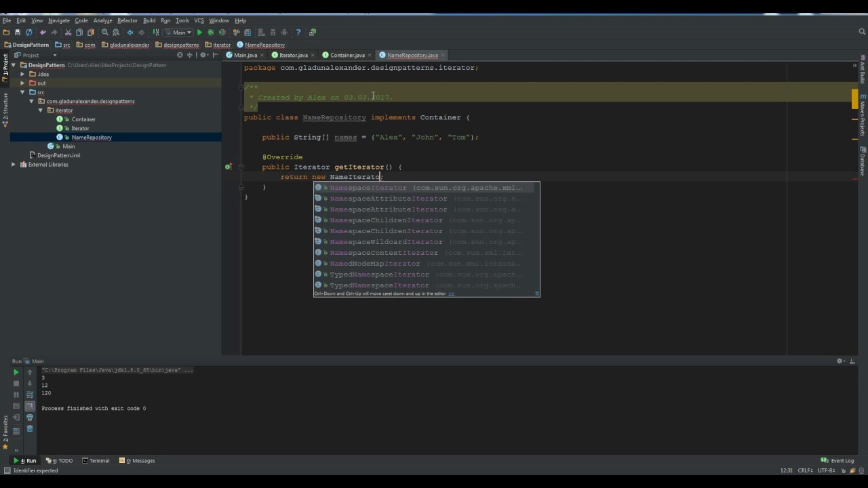Select NamespaceContextIterator completion suggestion

click(x=426, y=253)
